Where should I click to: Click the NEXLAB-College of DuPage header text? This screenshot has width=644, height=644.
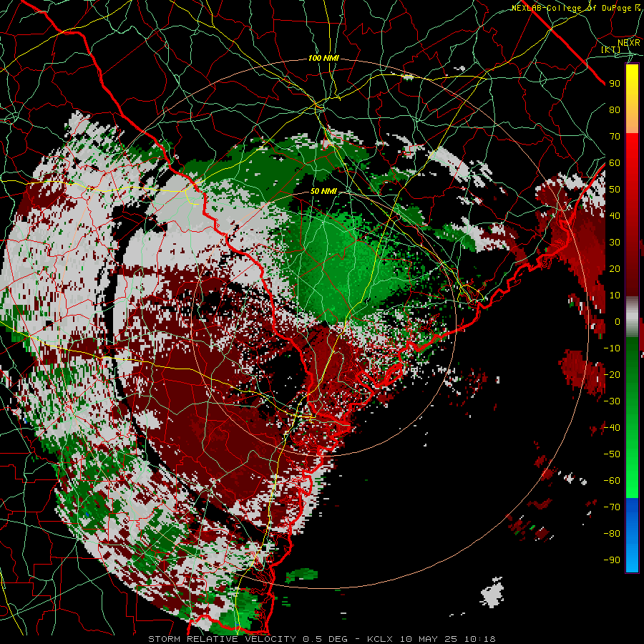coord(576,8)
